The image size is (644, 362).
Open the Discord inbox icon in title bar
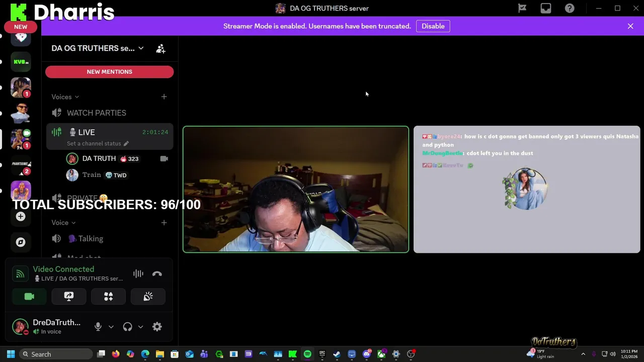545,8
